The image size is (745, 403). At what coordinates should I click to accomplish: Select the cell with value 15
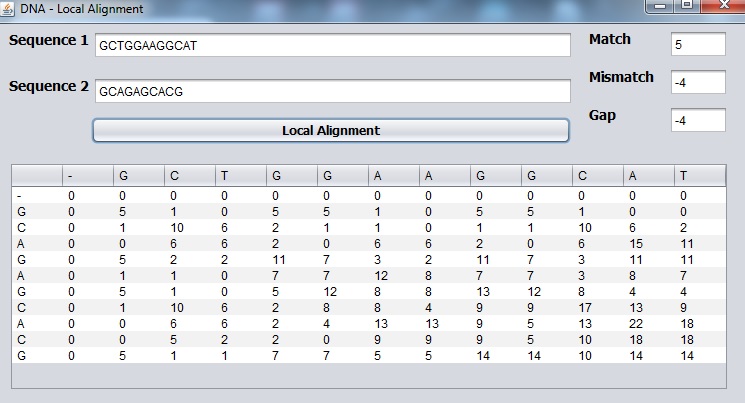point(649,244)
